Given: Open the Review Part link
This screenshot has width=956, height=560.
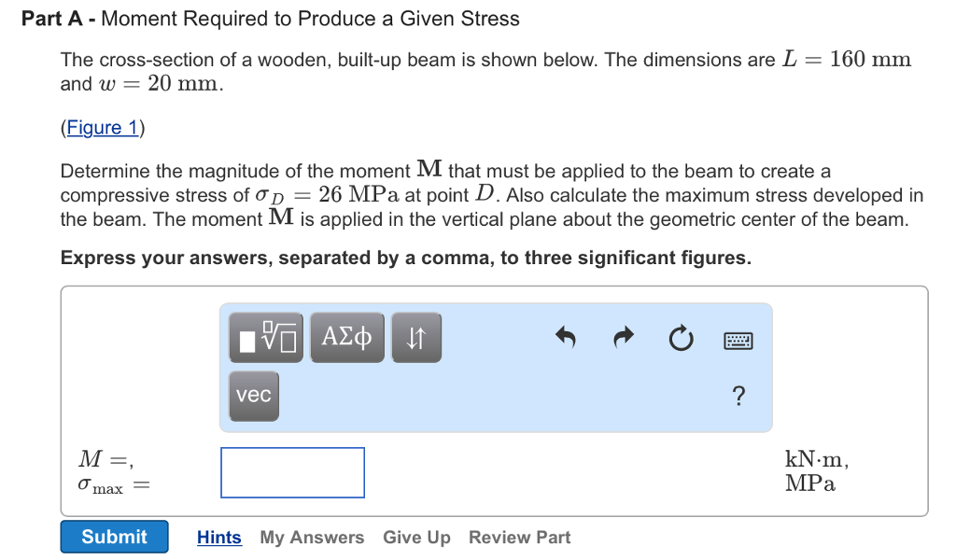Looking at the screenshot, I should 519,537.
